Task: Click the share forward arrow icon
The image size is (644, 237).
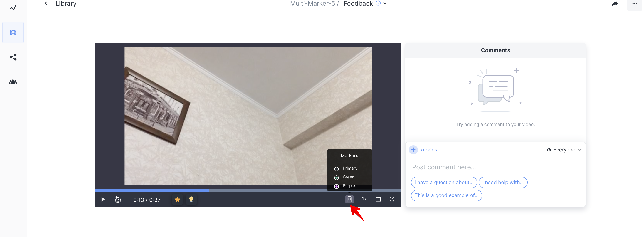Action: [x=615, y=3]
